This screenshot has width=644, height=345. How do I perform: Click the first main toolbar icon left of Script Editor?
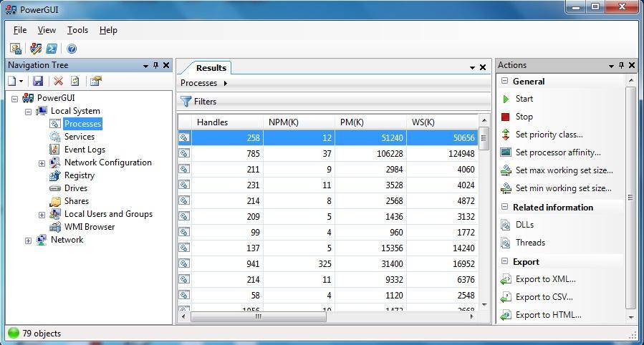(16, 49)
